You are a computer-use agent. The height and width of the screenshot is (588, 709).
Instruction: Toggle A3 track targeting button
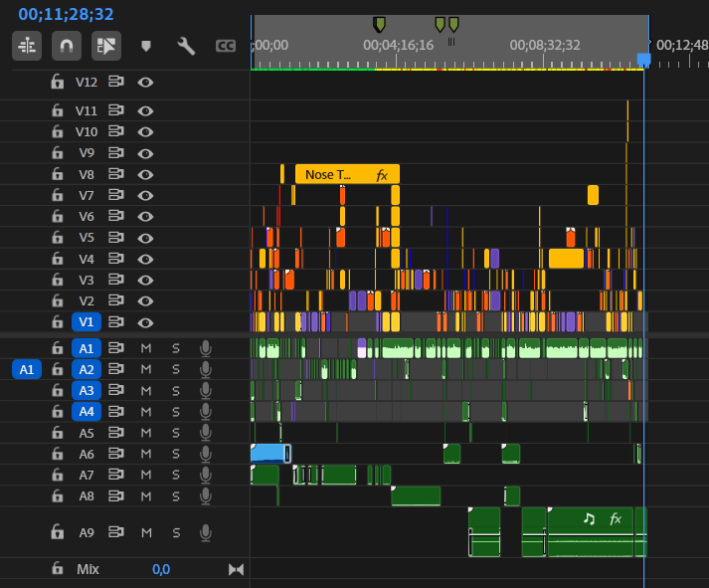click(x=87, y=390)
